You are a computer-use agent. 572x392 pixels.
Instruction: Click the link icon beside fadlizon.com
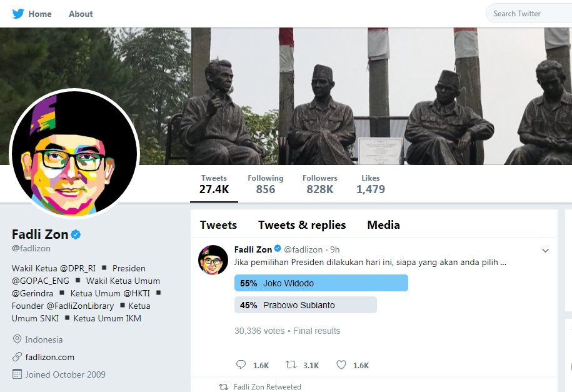17,357
